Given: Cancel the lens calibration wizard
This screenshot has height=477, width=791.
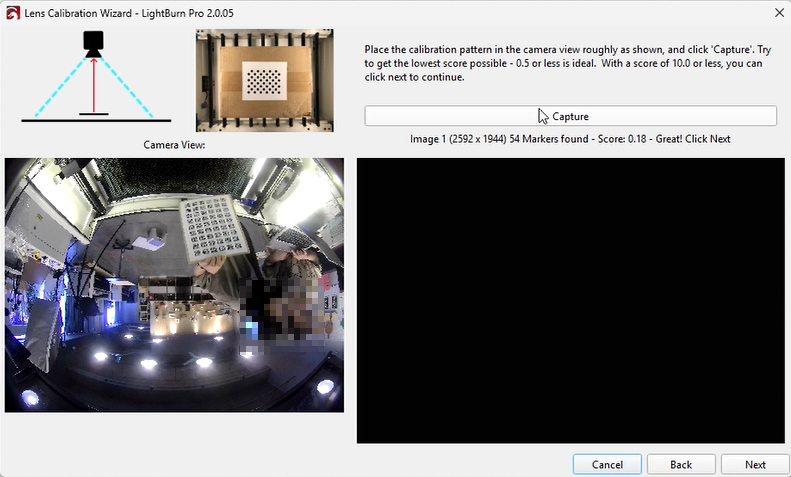Looking at the screenshot, I should 607,464.
